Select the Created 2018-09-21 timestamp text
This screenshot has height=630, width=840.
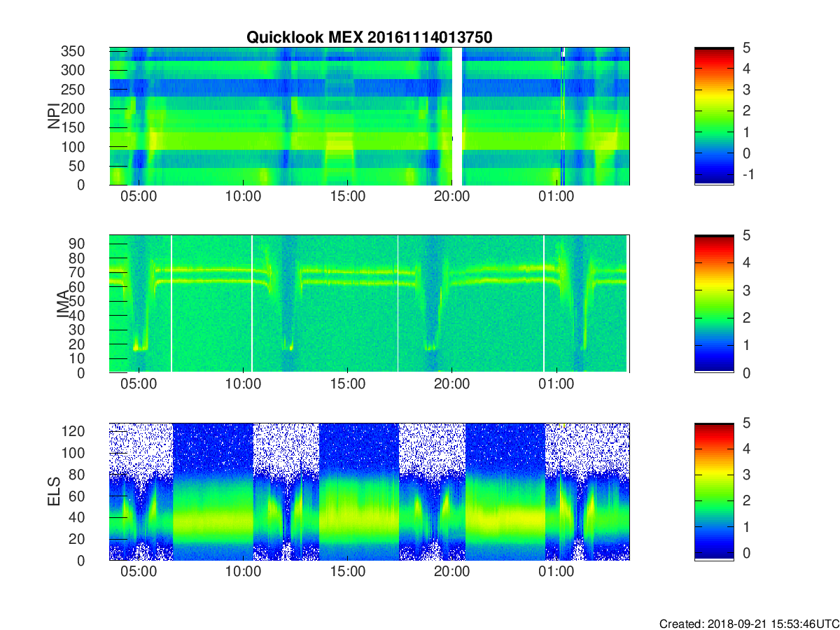[749, 623]
